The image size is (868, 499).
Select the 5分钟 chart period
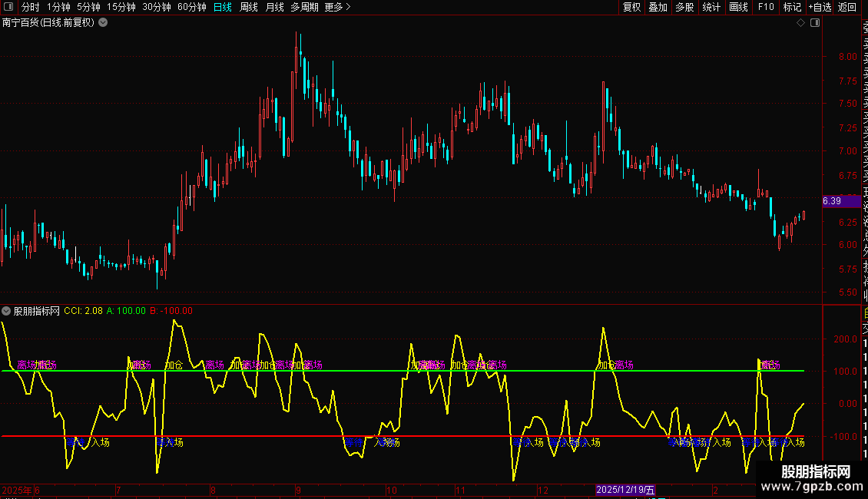pos(88,7)
